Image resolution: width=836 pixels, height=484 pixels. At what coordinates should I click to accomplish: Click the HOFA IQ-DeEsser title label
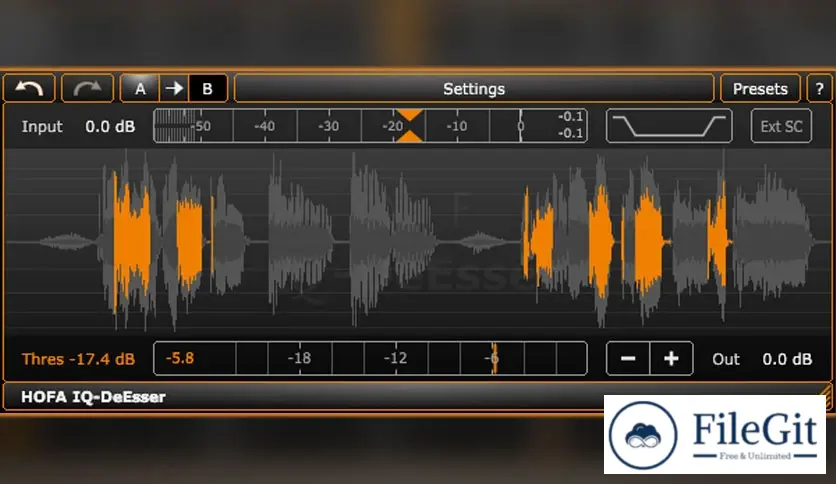point(93,397)
